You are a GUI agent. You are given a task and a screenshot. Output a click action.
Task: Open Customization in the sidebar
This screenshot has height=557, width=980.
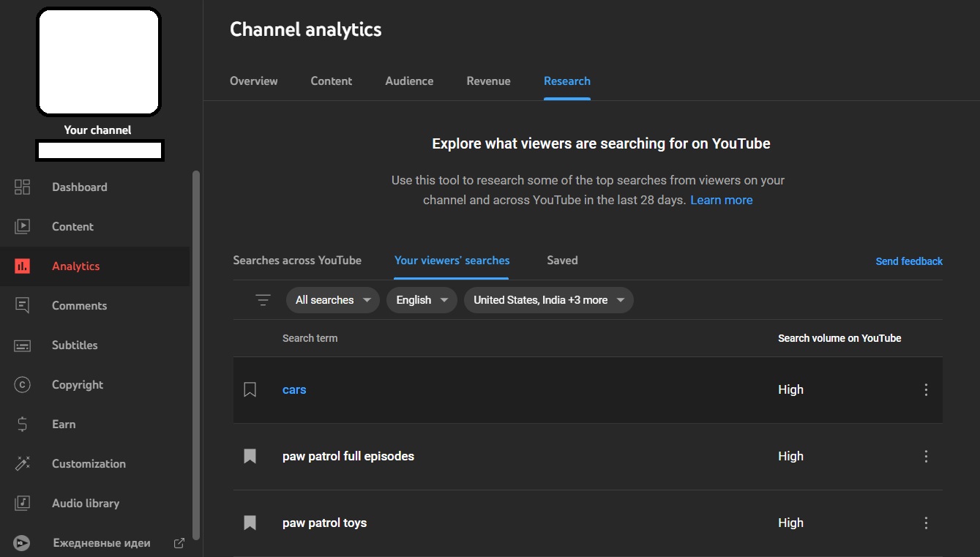click(89, 464)
